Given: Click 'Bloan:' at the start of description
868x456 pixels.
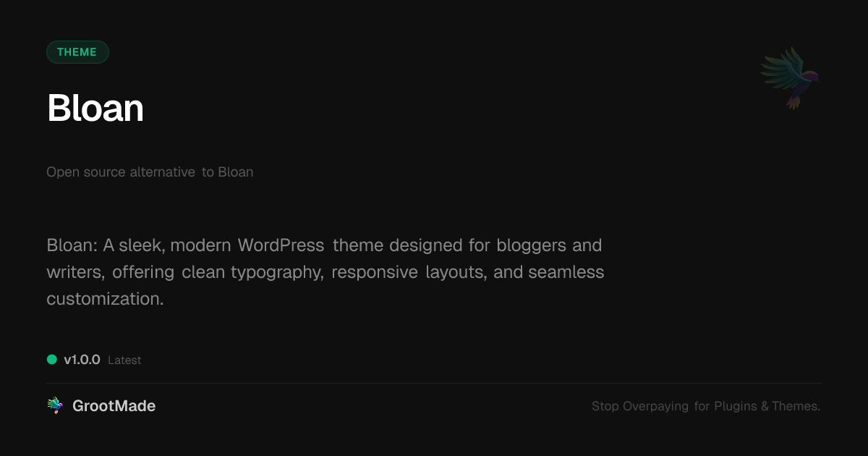Looking at the screenshot, I should pyautogui.click(x=72, y=245).
